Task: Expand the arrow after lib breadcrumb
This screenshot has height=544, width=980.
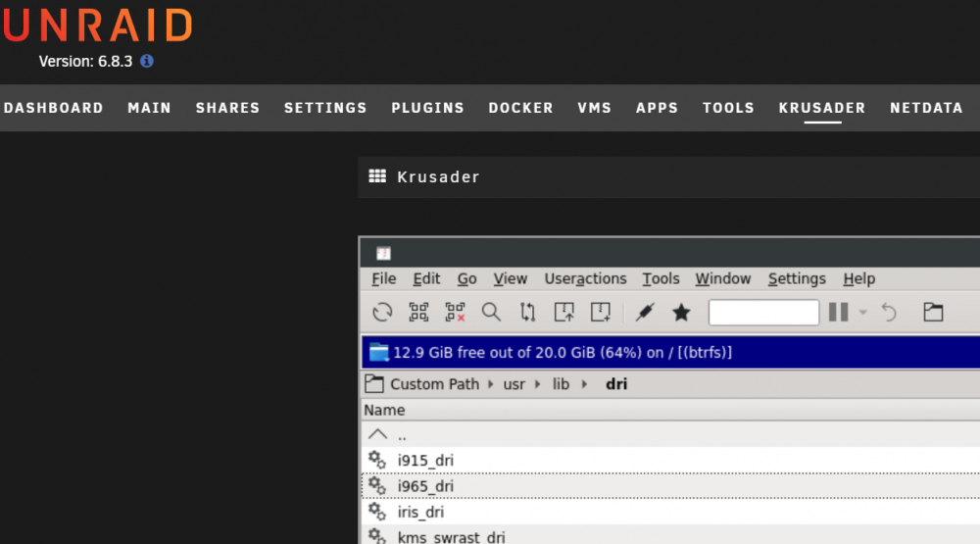Action: [584, 384]
